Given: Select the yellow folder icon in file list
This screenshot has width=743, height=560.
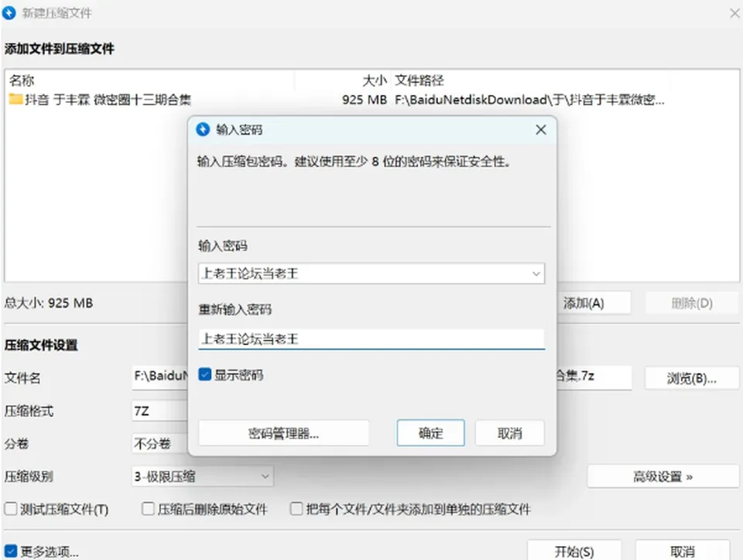Looking at the screenshot, I should 15,100.
